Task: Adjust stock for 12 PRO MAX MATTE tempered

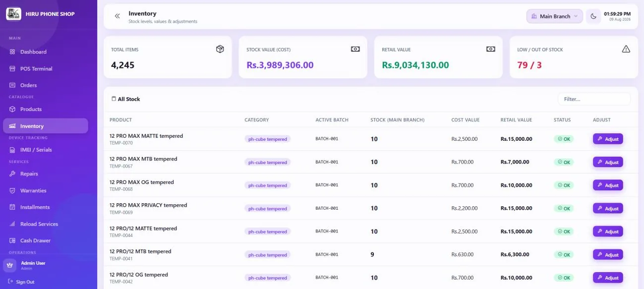Action: 608,139
